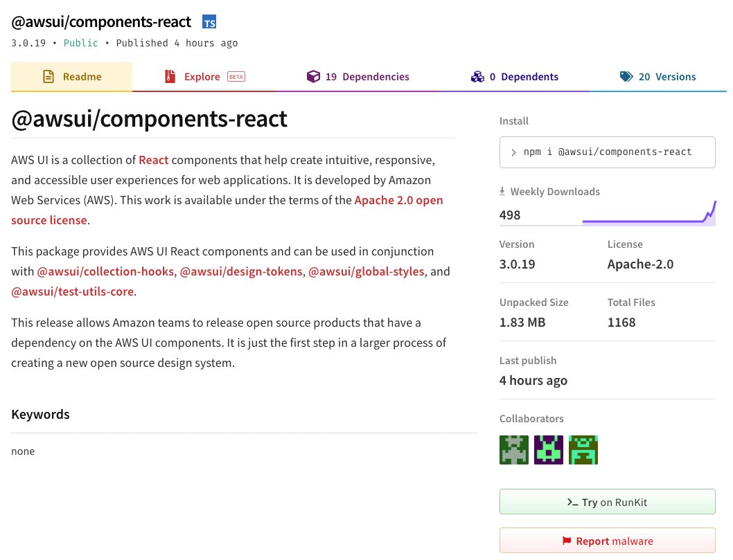The width and height of the screenshot is (733, 560).
Task: Click the BETA badge next to Explore
Action: coord(236,77)
